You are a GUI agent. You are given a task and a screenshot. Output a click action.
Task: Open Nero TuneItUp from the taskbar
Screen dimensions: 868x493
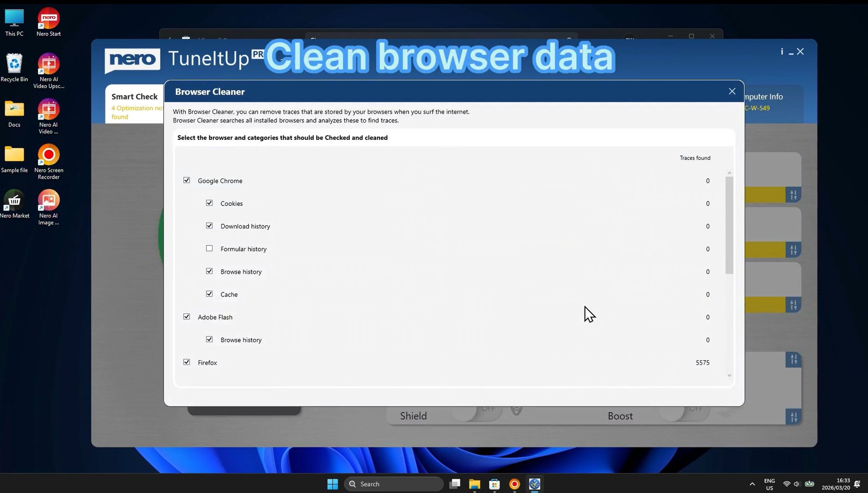click(534, 483)
